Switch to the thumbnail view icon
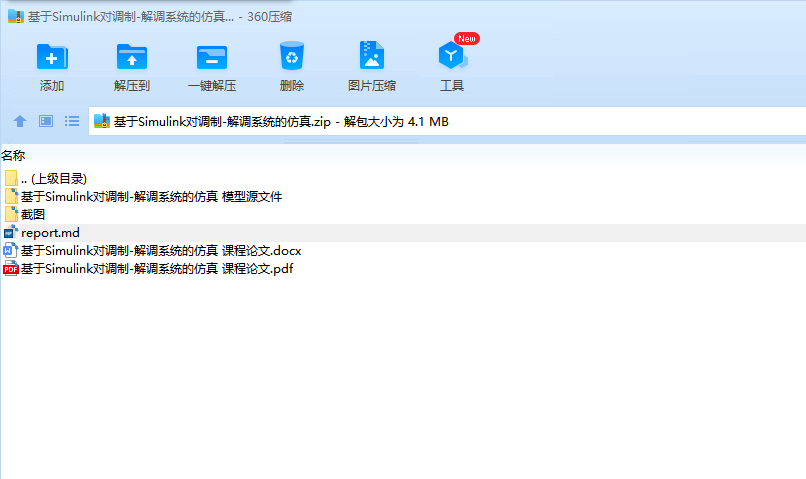 point(46,121)
